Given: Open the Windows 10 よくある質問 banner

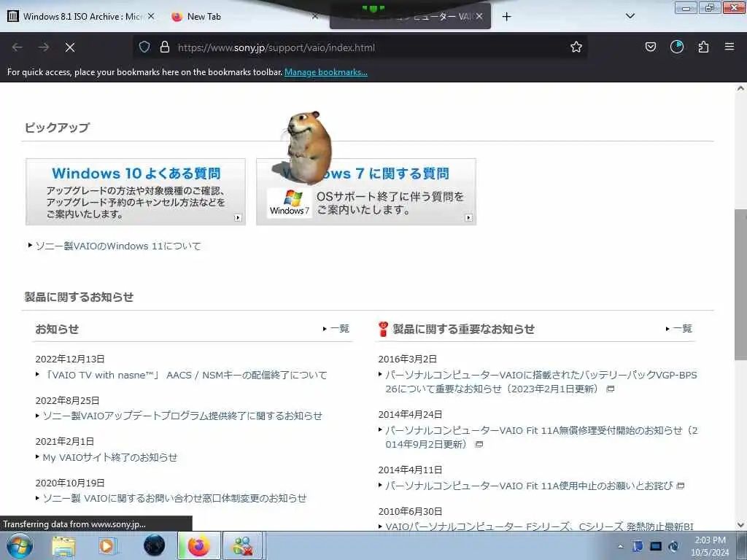Looking at the screenshot, I should tap(136, 192).
